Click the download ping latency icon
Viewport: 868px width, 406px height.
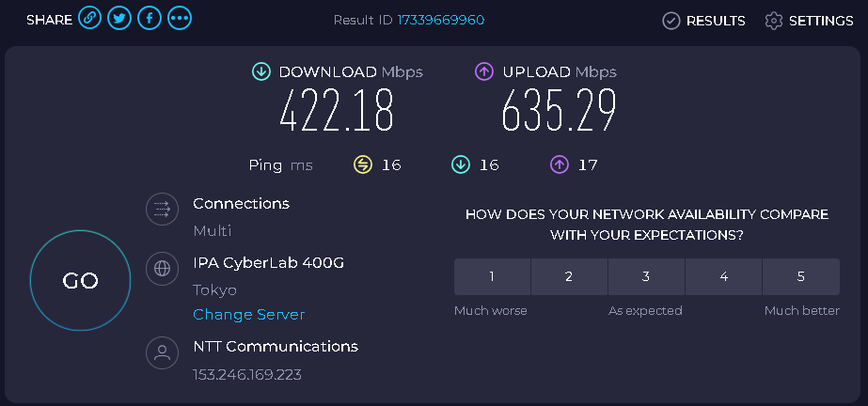[461, 164]
